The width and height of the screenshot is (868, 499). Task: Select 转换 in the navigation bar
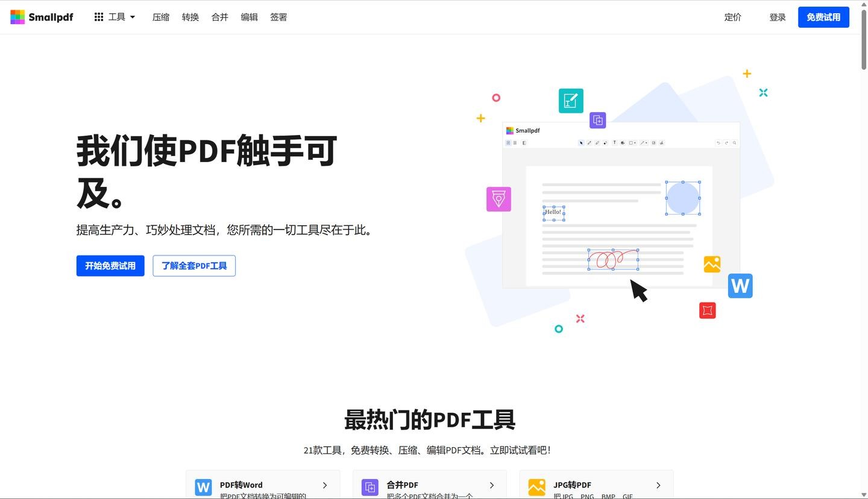point(190,17)
